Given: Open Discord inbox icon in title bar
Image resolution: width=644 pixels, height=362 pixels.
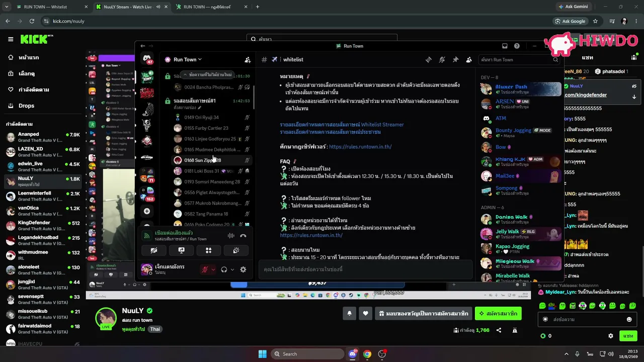Looking at the screenshot, I should tap(505, 46).
